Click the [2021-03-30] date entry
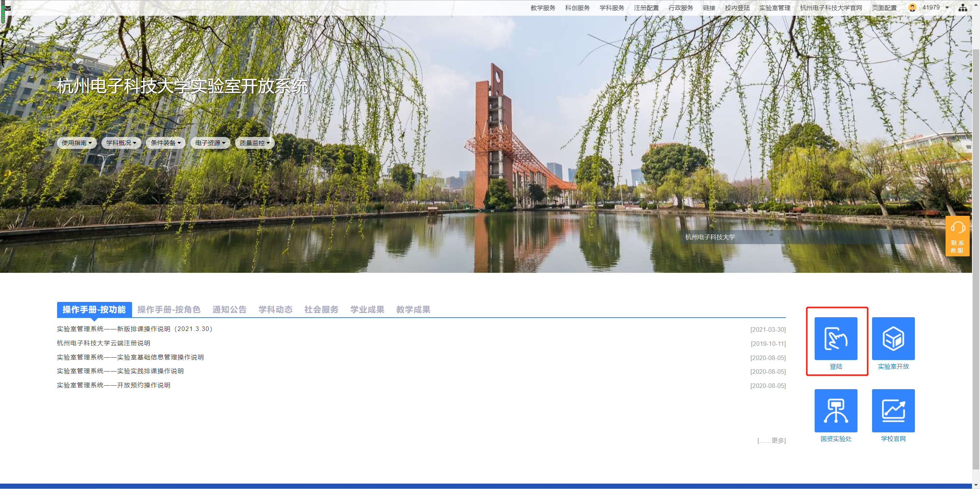The width and height of the screenshot is (980, 489). click(x=768, y=329)
